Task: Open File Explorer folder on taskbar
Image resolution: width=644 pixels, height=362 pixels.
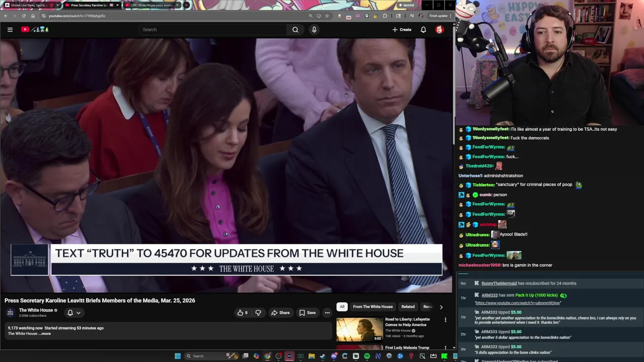Action: [311, 356]
